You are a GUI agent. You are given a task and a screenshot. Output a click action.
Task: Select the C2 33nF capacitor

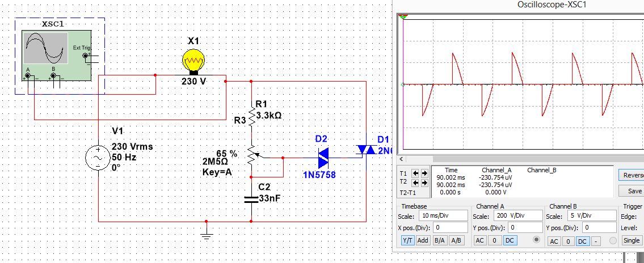pos(251,198)
